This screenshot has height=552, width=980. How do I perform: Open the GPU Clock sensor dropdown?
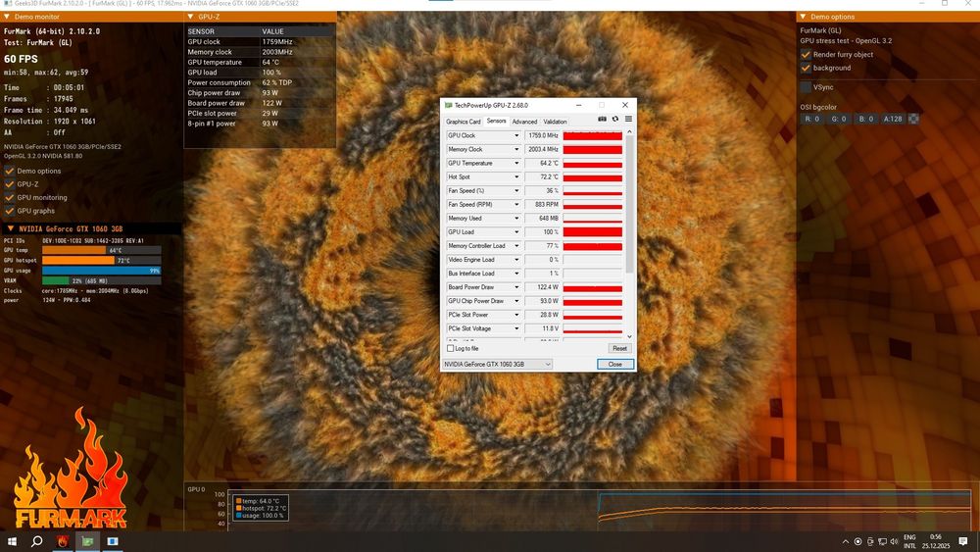pos(516,135)
